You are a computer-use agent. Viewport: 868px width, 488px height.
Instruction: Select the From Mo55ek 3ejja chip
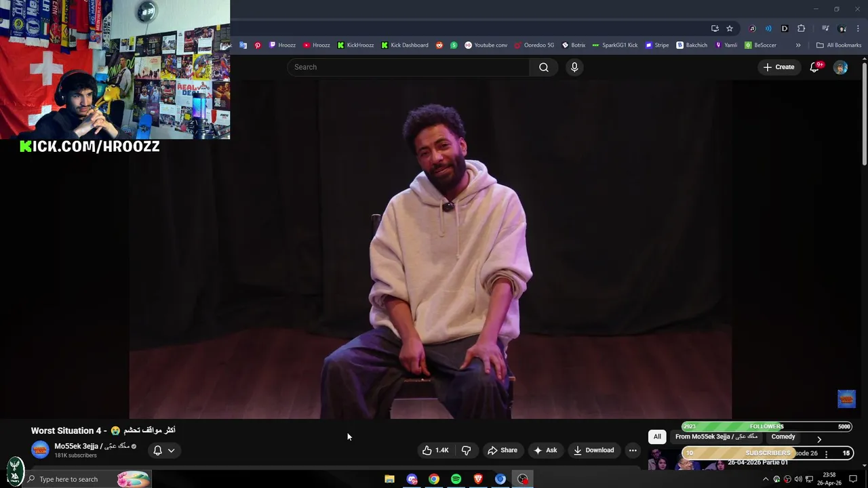point(716,436)
